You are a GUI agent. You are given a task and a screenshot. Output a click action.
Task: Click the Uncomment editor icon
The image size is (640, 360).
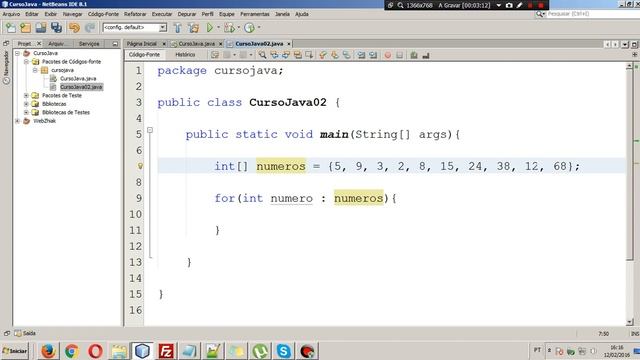(x=426, y=55)
